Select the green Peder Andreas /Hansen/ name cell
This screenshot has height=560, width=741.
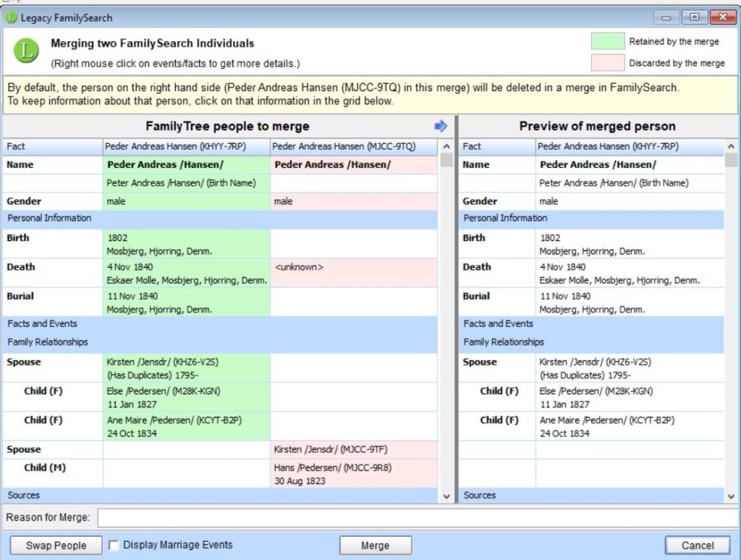[187, 165]
